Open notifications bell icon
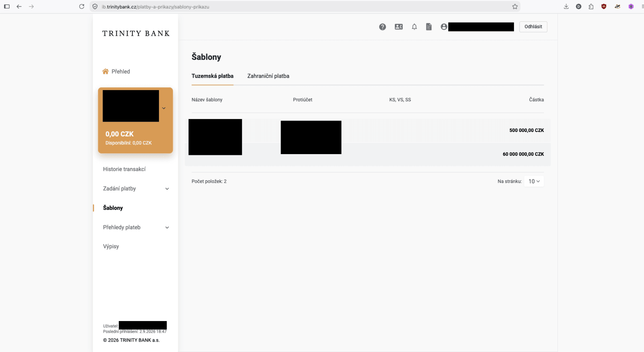This screenshot has width=644, height=352. click(414, 27)
